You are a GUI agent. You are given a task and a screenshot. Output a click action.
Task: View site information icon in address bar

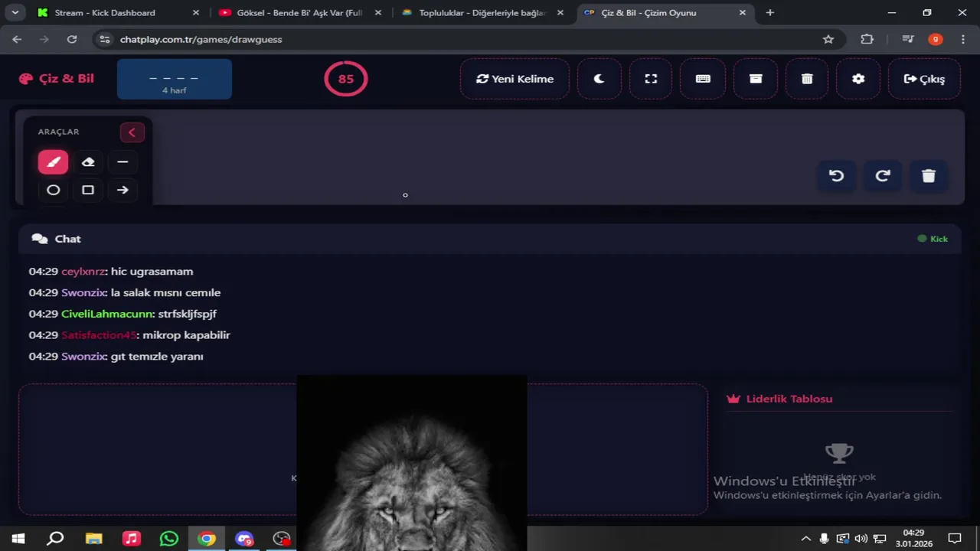(x=106, y=39)
